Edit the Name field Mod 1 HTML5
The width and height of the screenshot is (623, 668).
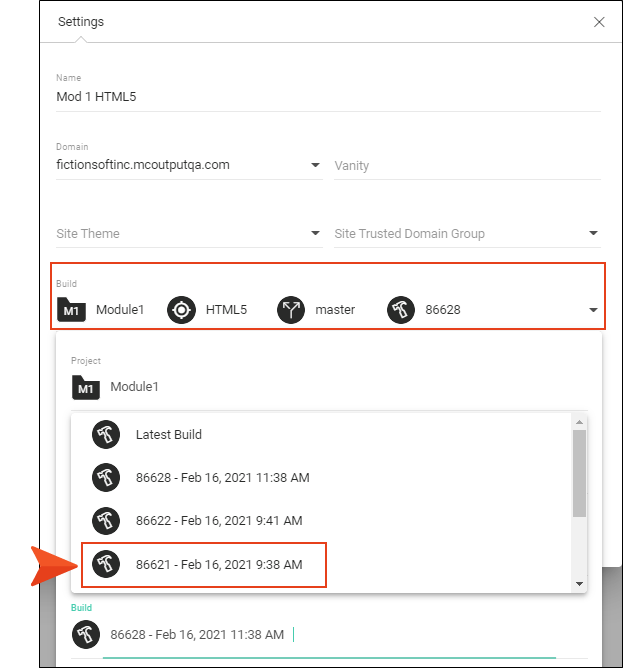tap(328, 97)
